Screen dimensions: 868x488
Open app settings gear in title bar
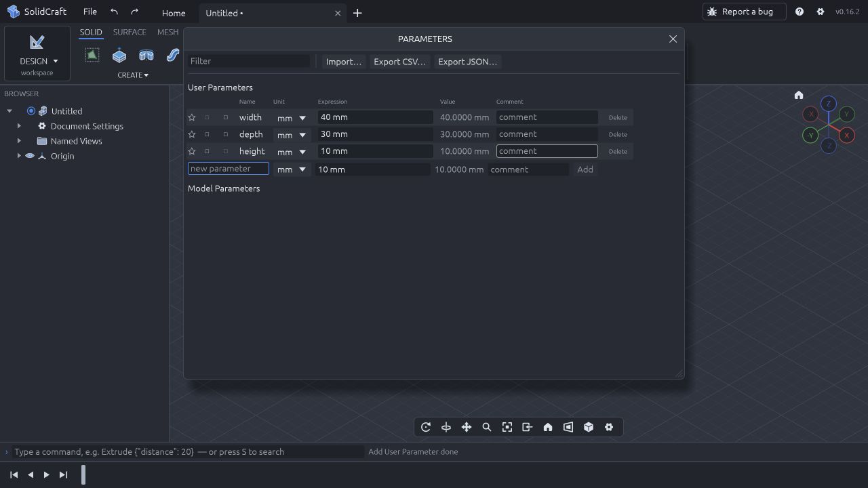click(x=821, y=12)
